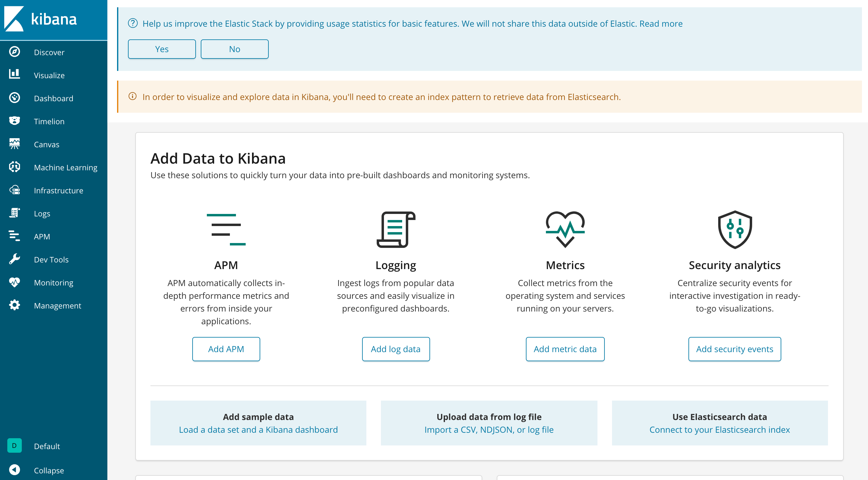Click the Read more link about usage statistics
Image resolution: width=868 pixels, height=480 pixels.
(x=661, y=23)
